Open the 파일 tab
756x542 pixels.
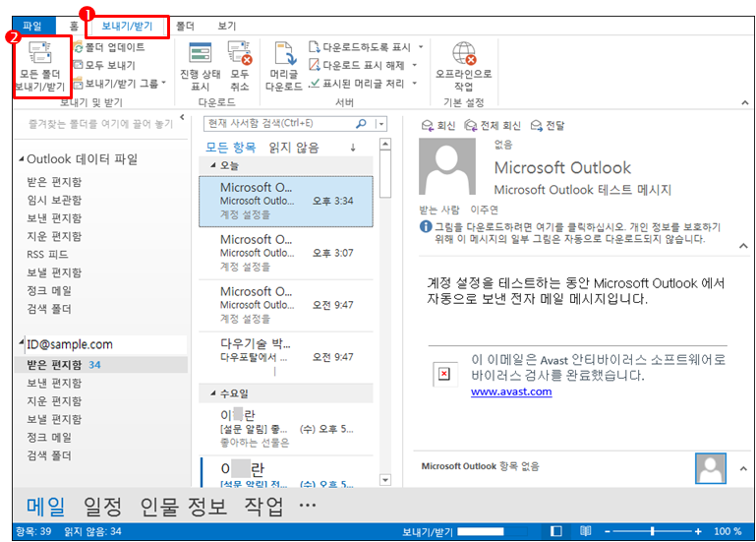click(x=32, y=26)
